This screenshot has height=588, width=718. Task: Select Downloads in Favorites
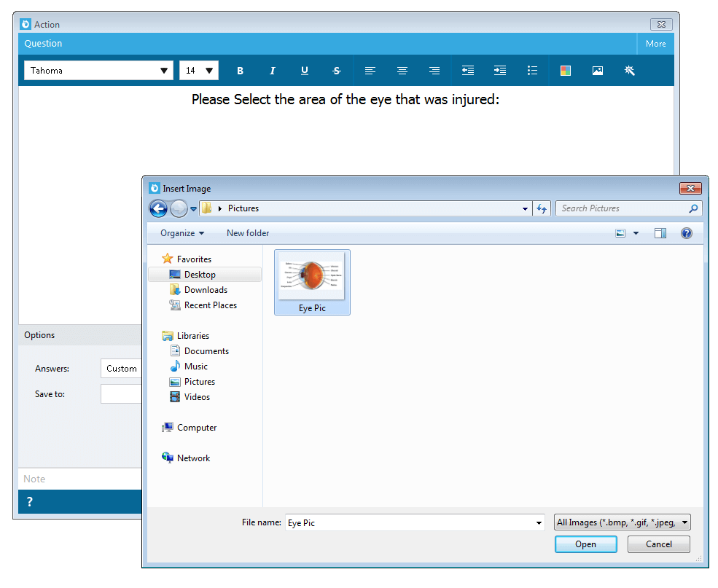206,290
